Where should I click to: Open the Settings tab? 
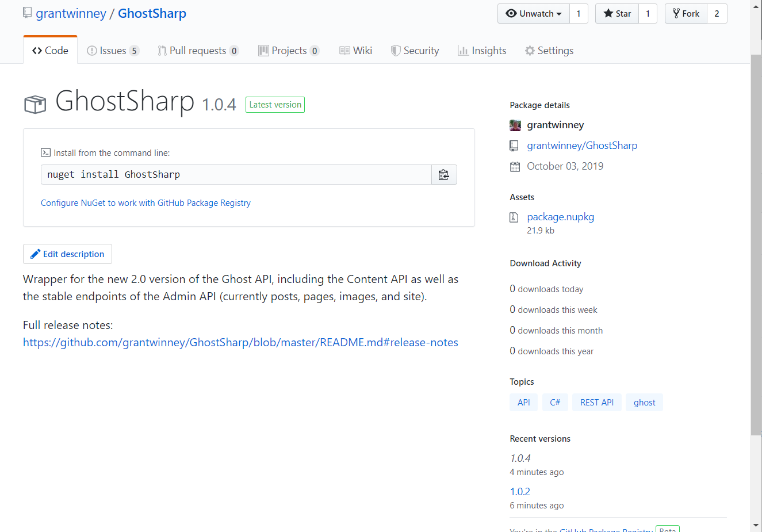(549, 51)
